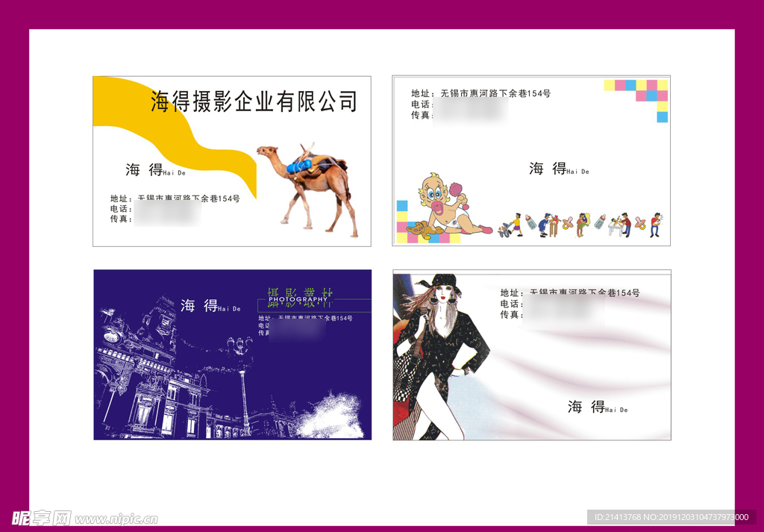Select the white building sketch on purple card
Image resolution: width=764 pixels, height=532 pixels.
pos(160,373)
